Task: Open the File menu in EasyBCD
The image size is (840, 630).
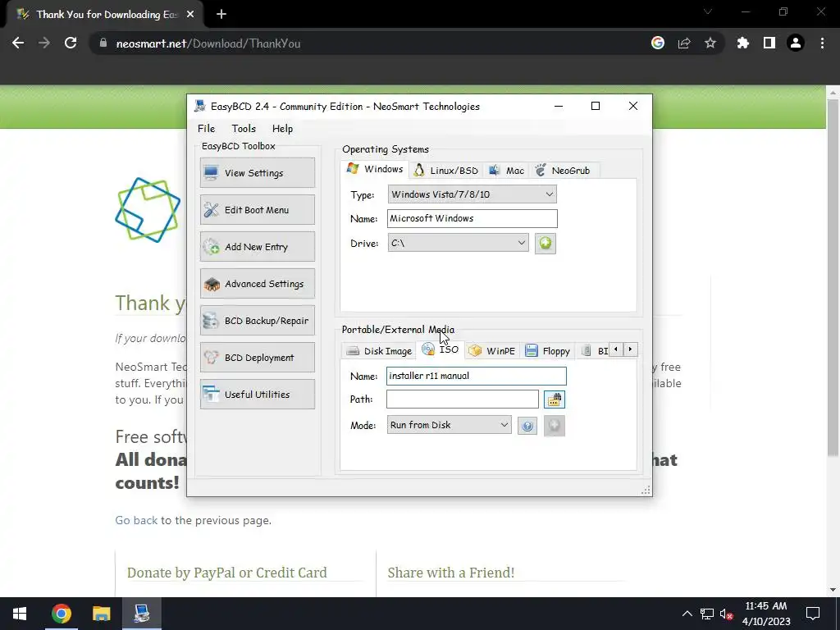Action: (206, 129)
